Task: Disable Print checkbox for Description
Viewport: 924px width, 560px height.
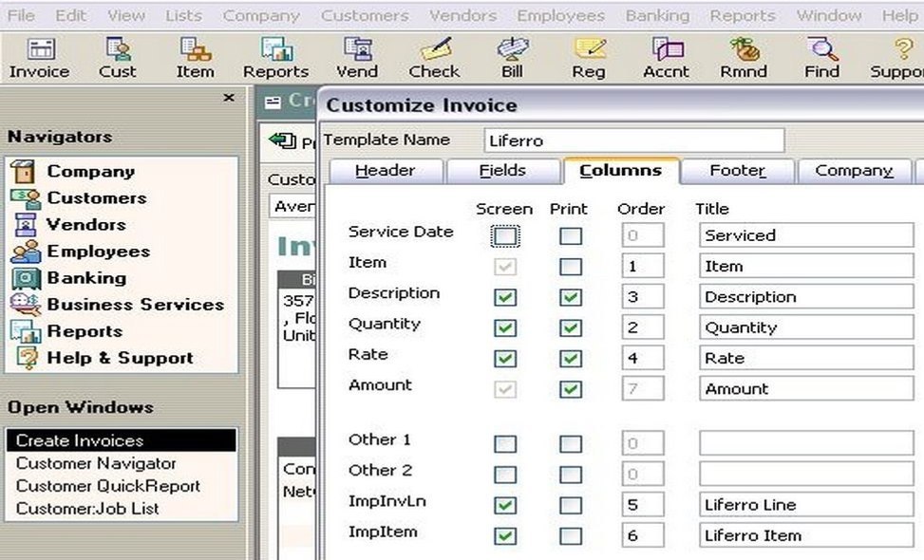Action: coord(569,295)
